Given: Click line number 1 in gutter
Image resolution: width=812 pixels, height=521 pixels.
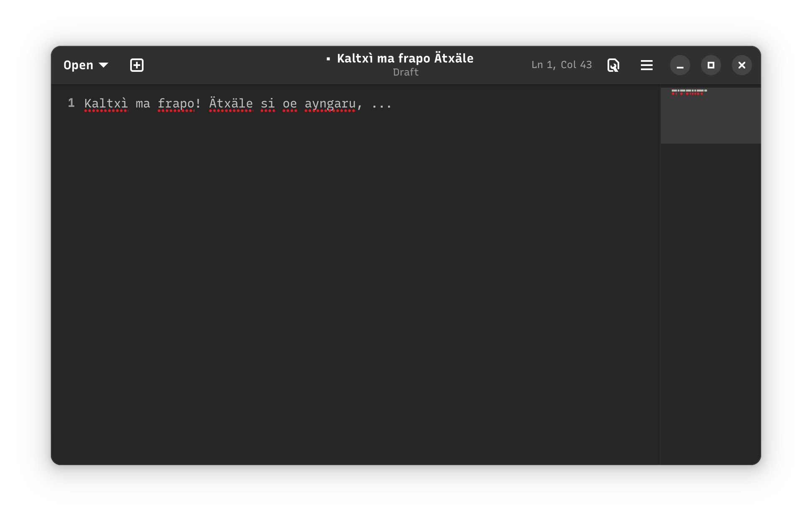Looking at the screenshot, I should pos(71,103).
